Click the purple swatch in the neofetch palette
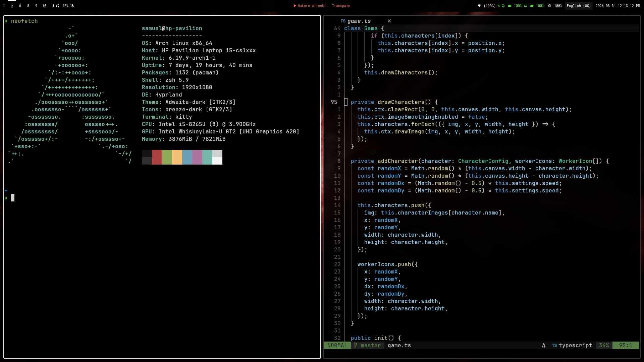 click(197, 157)
